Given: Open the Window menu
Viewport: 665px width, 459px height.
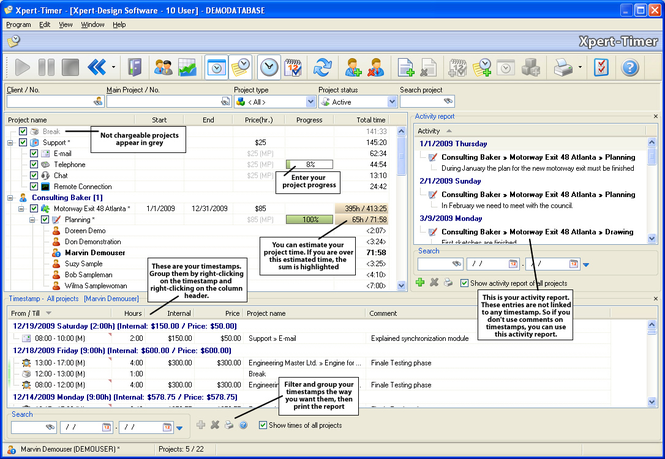Looking at the screenshot, I should 92,25.
